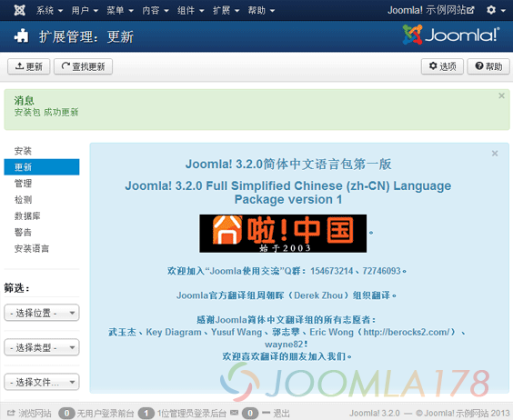Click the 浏览网站 link in footer
The height and width of the screenshot is (420, 513).
35,413
